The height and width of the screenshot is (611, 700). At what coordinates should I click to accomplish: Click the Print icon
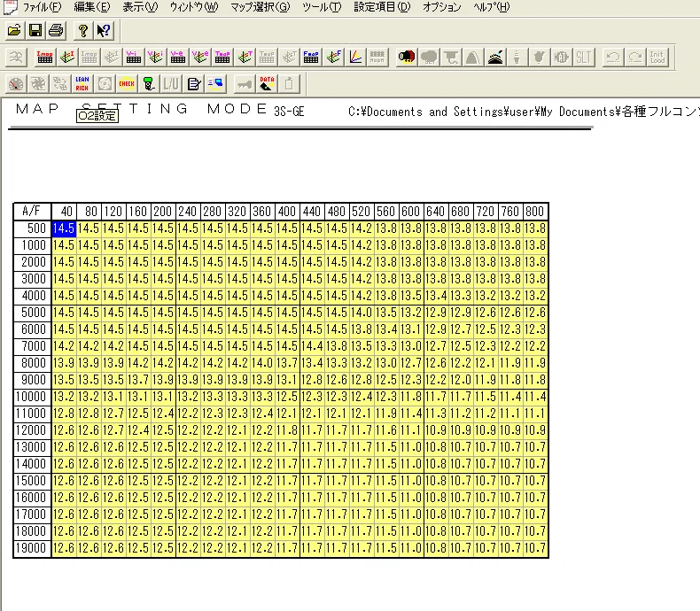pos(56,30)
